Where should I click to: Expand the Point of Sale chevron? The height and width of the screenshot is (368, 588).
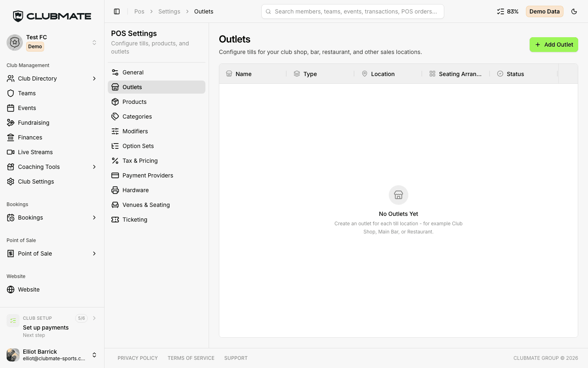click(94, 254)
